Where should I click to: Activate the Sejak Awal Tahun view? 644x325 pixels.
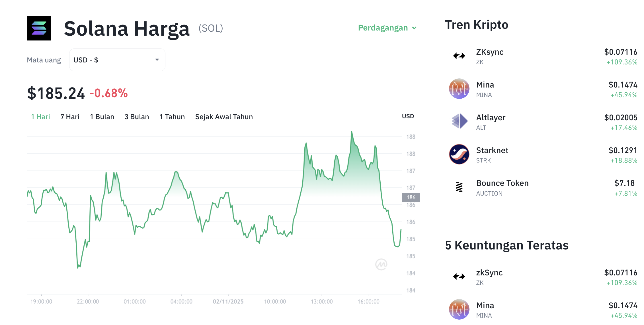click(x=224, y=116)
